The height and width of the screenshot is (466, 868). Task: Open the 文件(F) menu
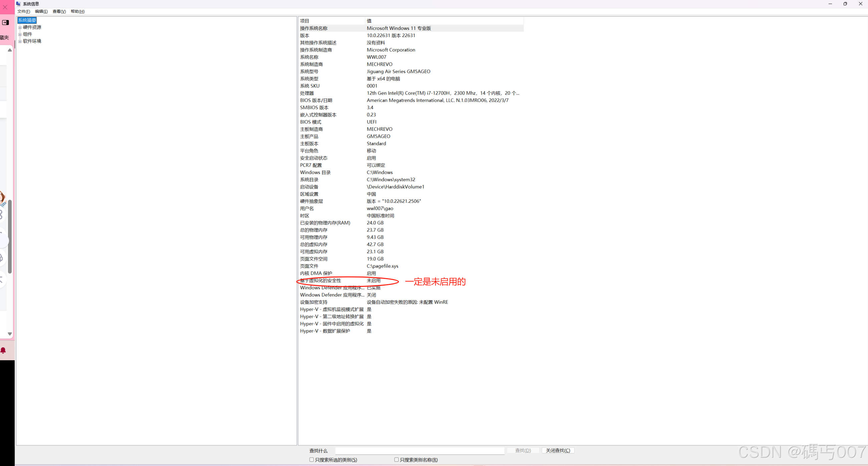(24, 11)
